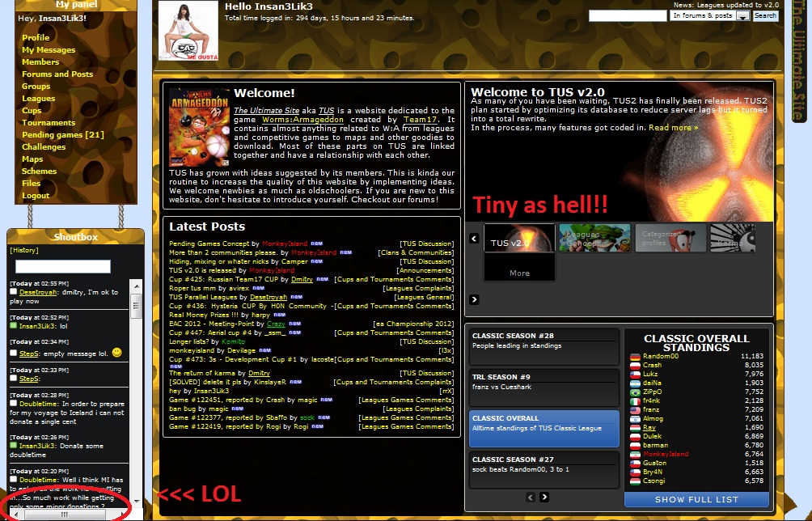
Task: Select the 'Karma' news thumbnail
Action: (733, 238)
